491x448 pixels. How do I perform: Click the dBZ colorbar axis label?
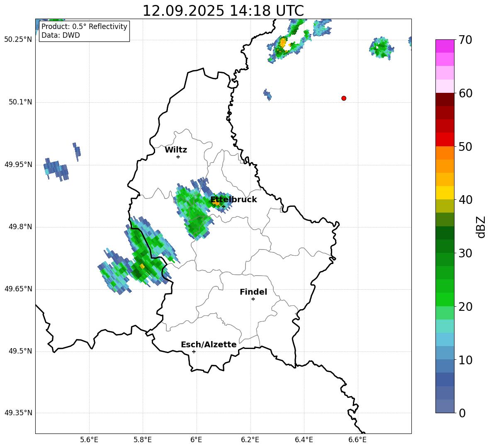tap(481, 227)
